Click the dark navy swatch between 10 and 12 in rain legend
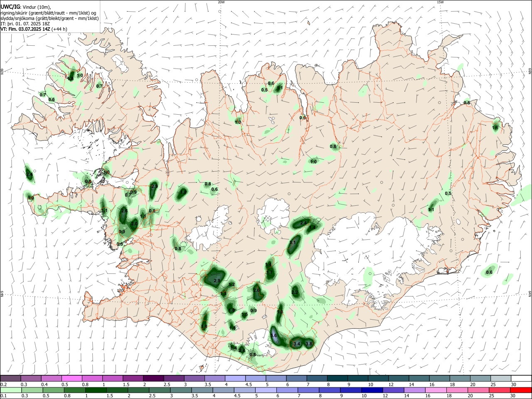Viewport: 532px width, 399px height. pyautogui.click(x=371, y=390)
